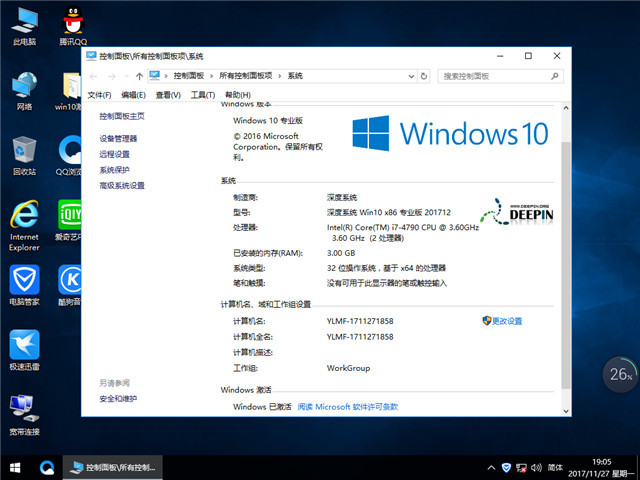This screenshot has width=640, height=480.
Task: Open the 文件(F) menu
Action: click(99, 95)
